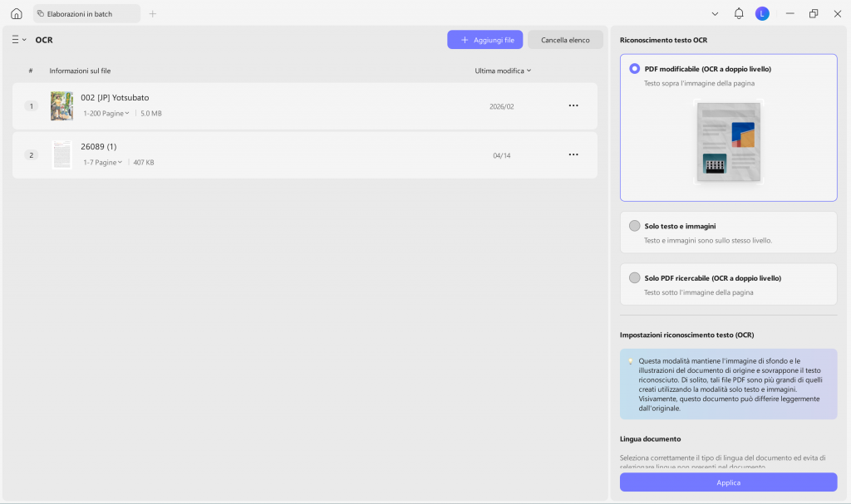Click the Impostazioni riconoscimento testo (OCR) heading
The width and height of the screenshot is (851, 504).
[x=686, y=335]
